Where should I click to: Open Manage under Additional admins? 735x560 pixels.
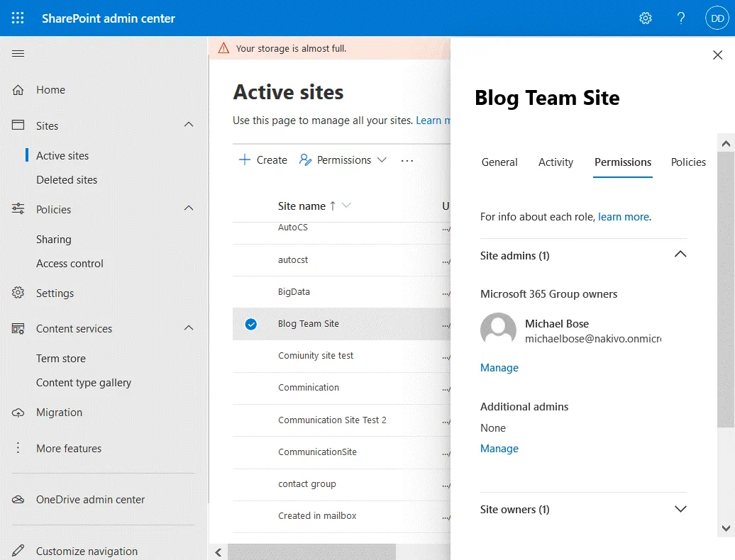coord(499,448)
